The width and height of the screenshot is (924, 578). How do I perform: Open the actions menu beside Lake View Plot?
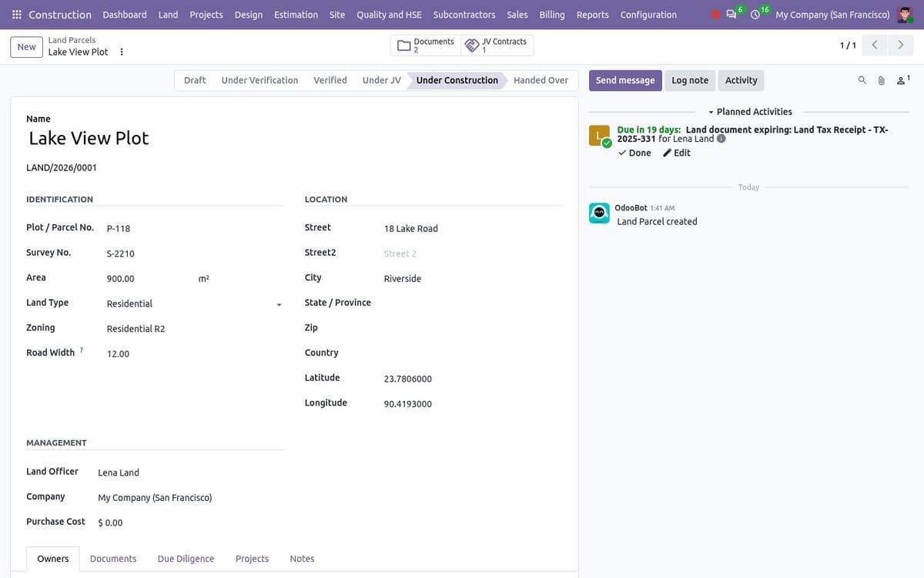pos(122,52)
